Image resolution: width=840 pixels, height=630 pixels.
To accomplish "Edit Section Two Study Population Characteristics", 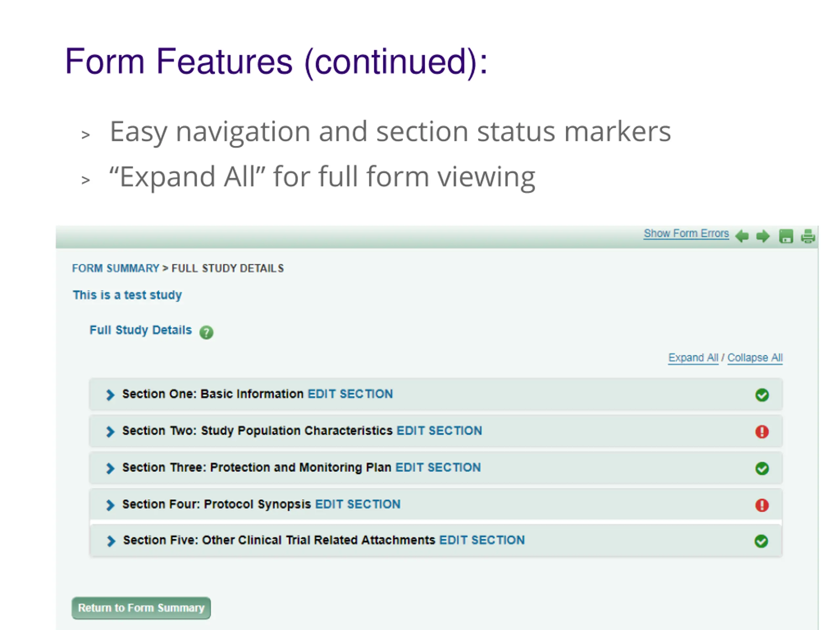I will (439, 430).
